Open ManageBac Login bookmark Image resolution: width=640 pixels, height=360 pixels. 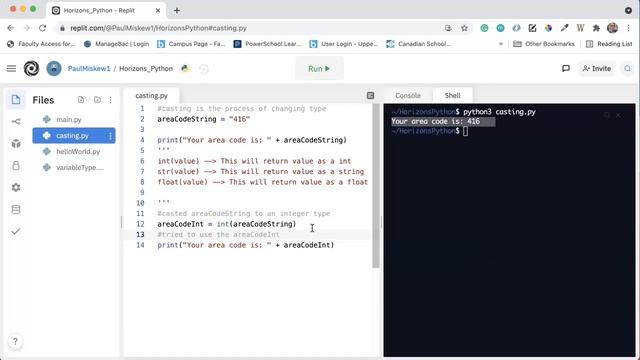pos(117,44)
